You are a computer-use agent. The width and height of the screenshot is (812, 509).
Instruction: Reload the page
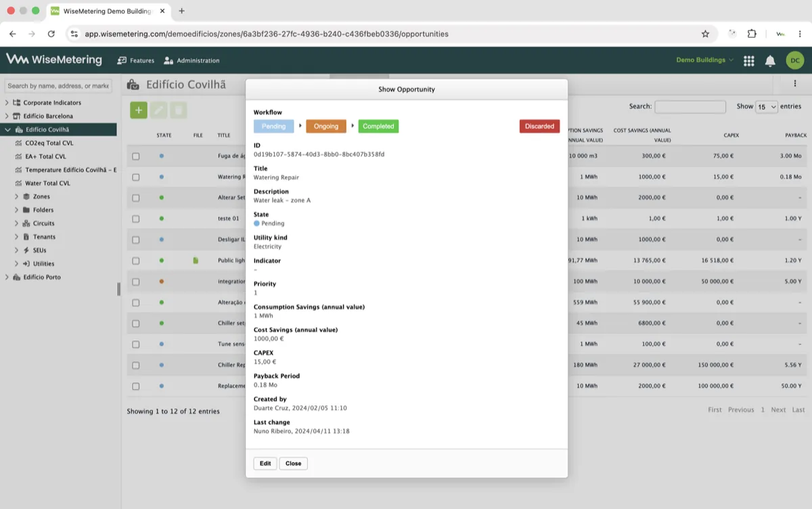51,34
